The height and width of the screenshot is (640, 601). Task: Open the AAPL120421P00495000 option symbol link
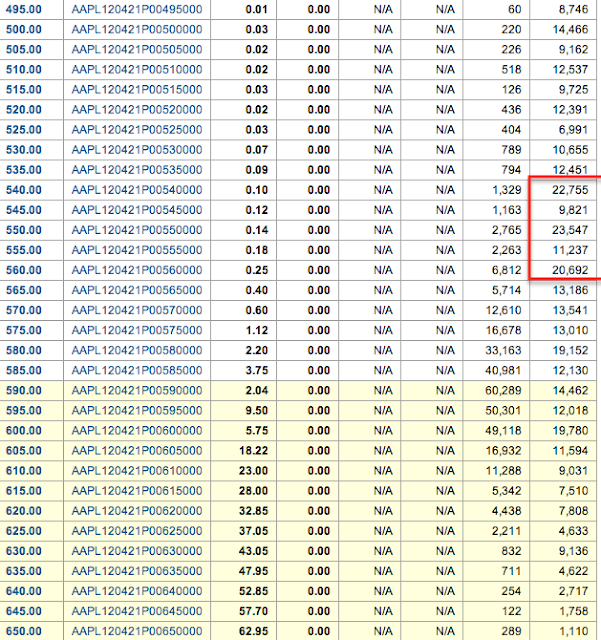coord(137,9)
